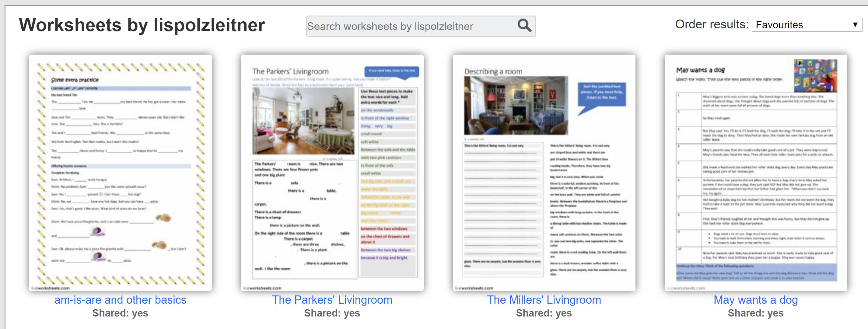Click the colorful picture in May wants a dog
Image resolution: width=868 pixels, height=329 pixels.
click(x=815, y=76)
